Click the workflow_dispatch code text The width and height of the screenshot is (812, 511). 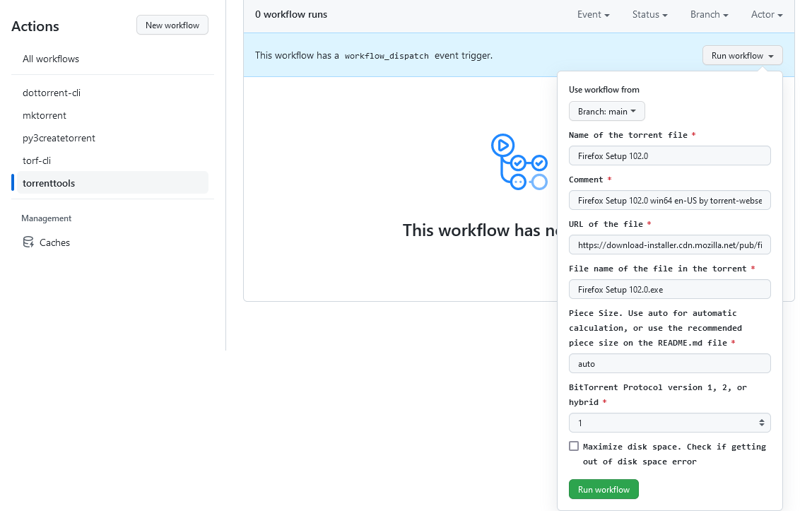[387, 56]
